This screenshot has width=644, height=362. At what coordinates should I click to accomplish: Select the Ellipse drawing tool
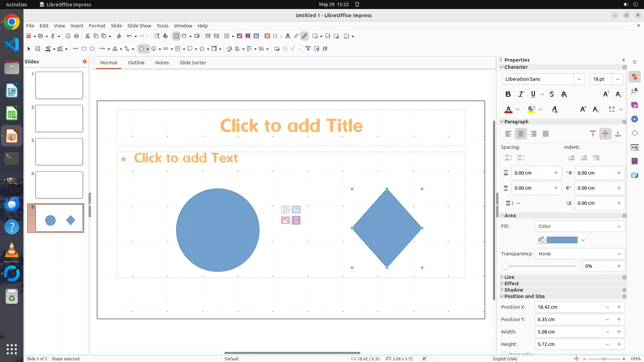pyautogui.click(x=92, y=49)
